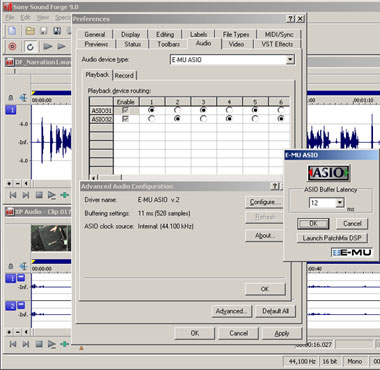Select column 5 radio for ASIO32
The image size is (380, 370).
[255, 118]
